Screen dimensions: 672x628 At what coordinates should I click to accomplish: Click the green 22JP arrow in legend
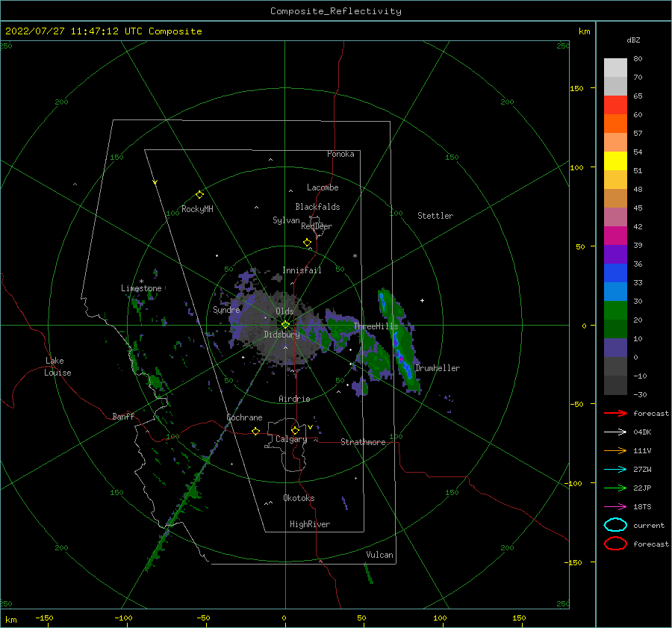pyautogui.click(x=615, y=488)
